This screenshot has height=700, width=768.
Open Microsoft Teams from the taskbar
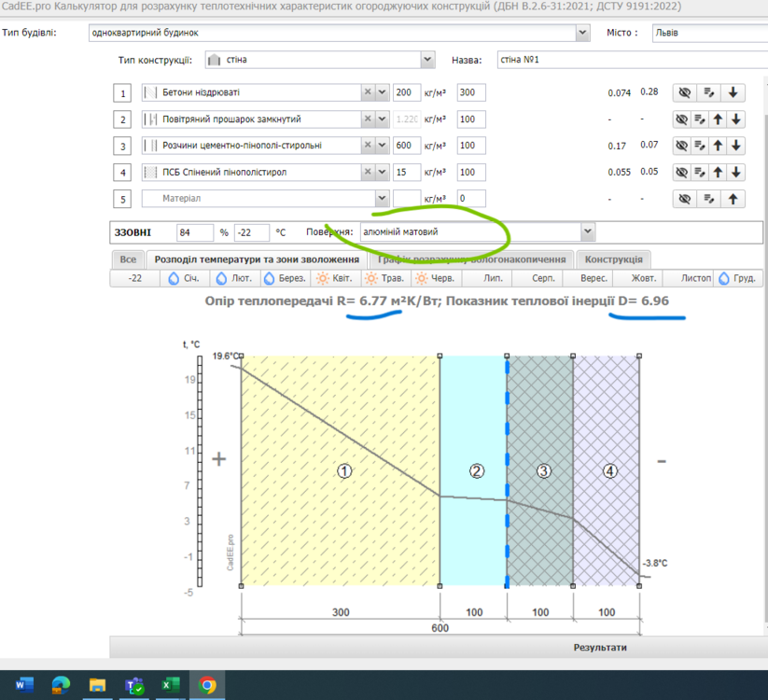134,686
